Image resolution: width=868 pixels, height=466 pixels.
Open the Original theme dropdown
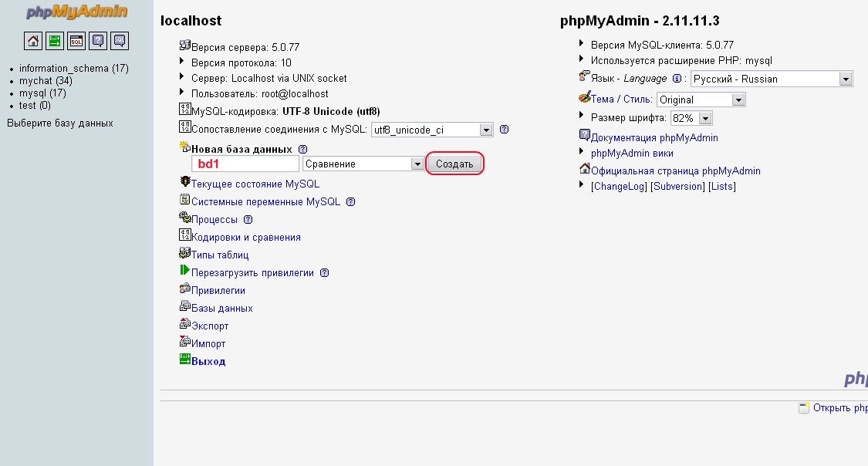(x=701, y=100)
